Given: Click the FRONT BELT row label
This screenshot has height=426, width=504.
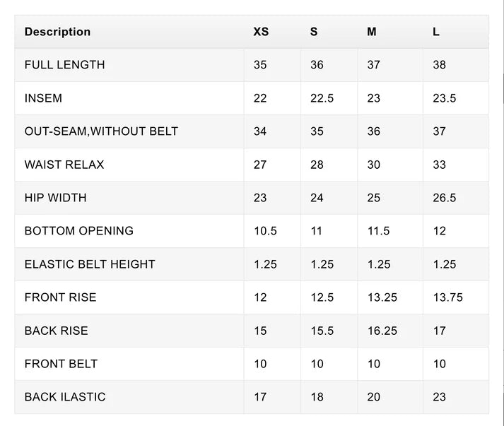Looking at the screenshot, I should (61, 364).
